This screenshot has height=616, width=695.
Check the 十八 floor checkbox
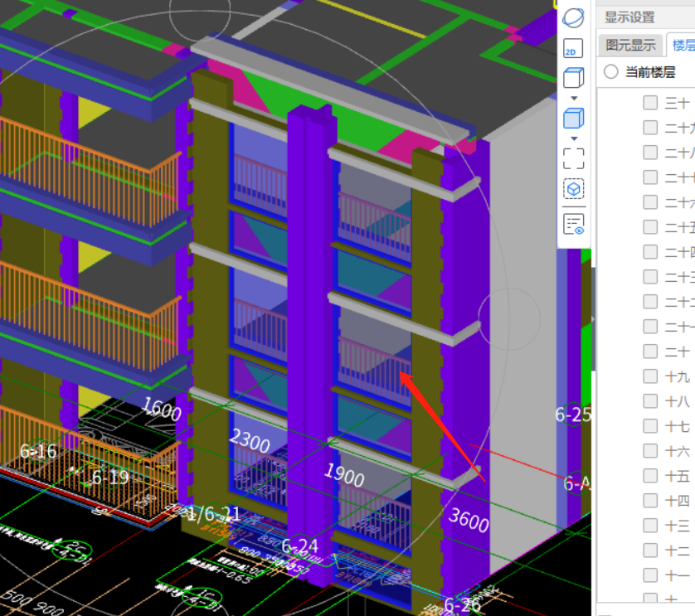point(650,401)
